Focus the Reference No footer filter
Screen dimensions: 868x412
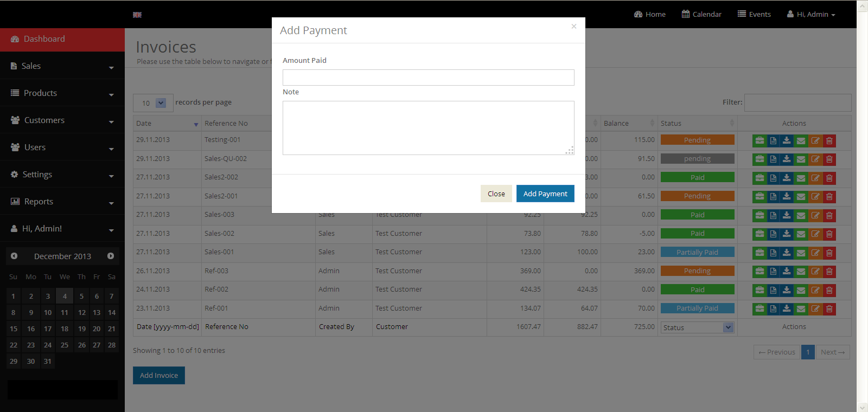pos(258,326)
